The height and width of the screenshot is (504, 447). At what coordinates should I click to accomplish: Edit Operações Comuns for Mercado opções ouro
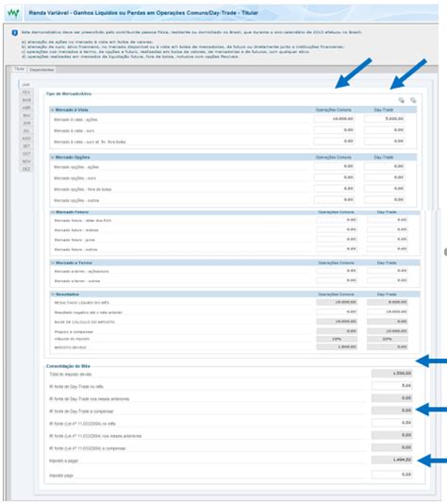click(x=334, y=177)
